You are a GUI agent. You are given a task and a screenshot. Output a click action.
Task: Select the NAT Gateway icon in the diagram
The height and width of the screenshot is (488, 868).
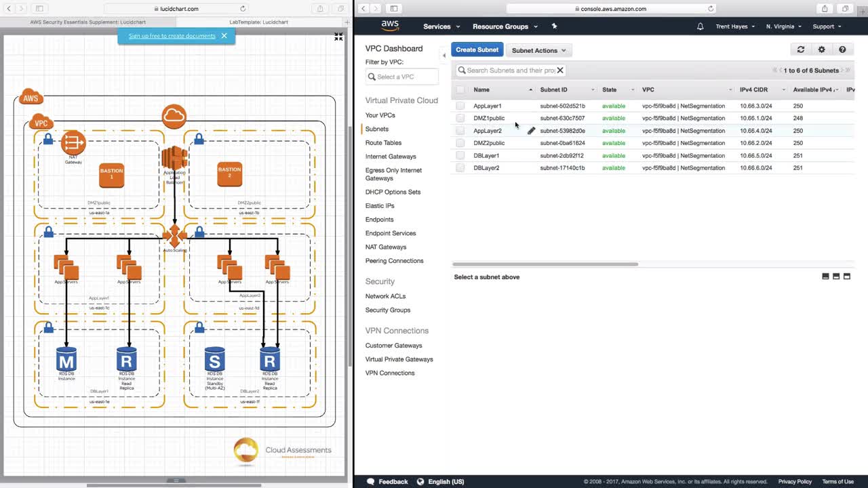[x=73, y=143]
